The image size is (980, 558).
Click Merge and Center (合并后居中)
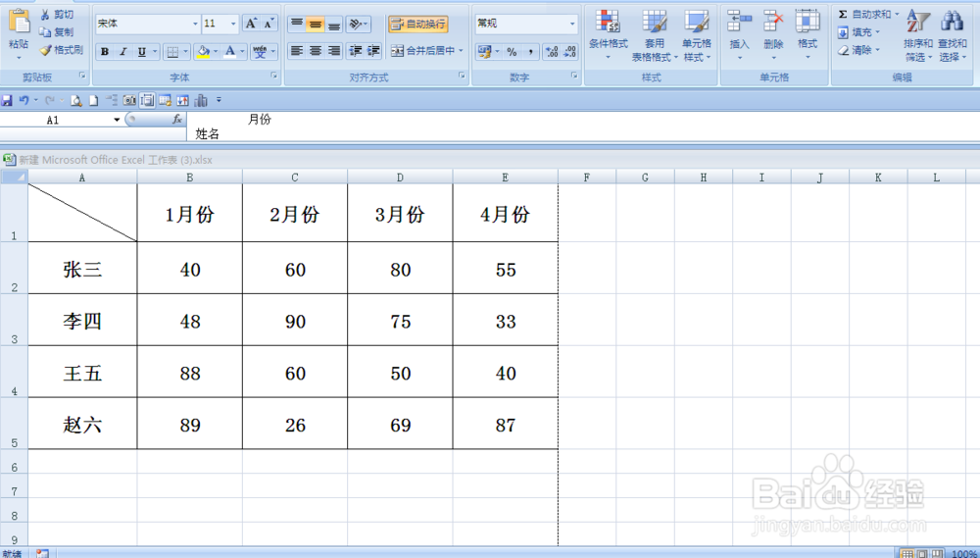pos(423,51)
